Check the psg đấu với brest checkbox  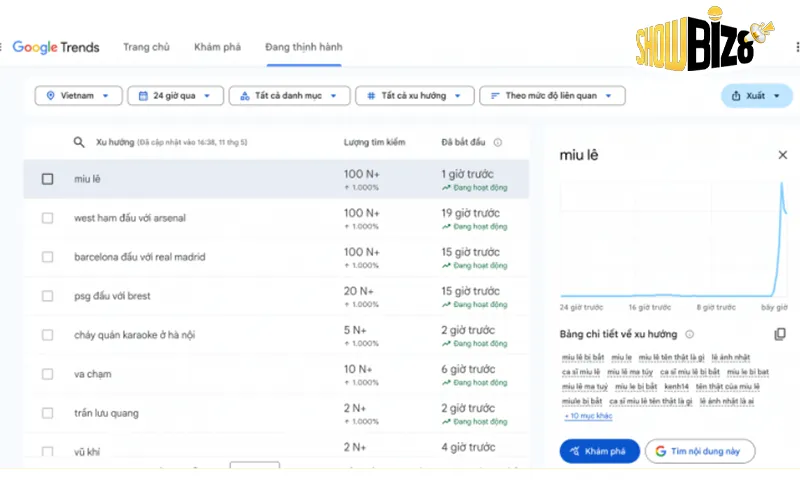[x=47, y=296]
